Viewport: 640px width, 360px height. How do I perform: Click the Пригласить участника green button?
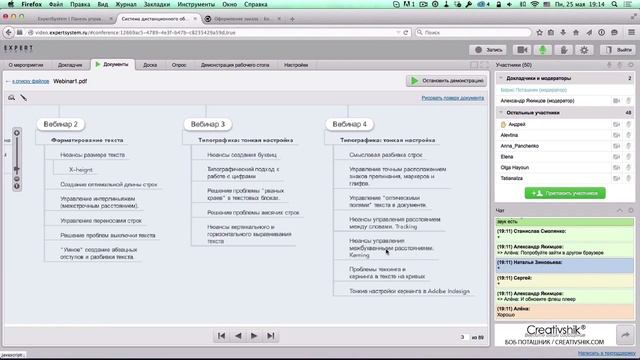click(565, 193)
